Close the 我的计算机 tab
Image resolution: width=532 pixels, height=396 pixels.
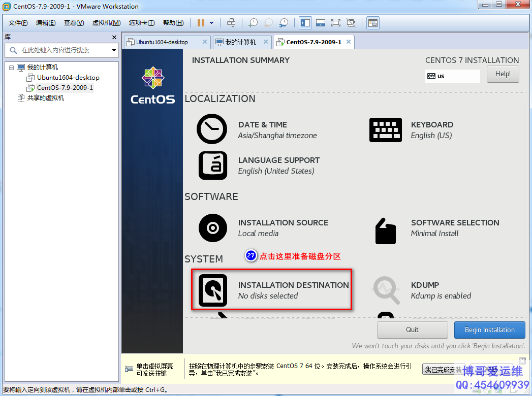point(266,42)
